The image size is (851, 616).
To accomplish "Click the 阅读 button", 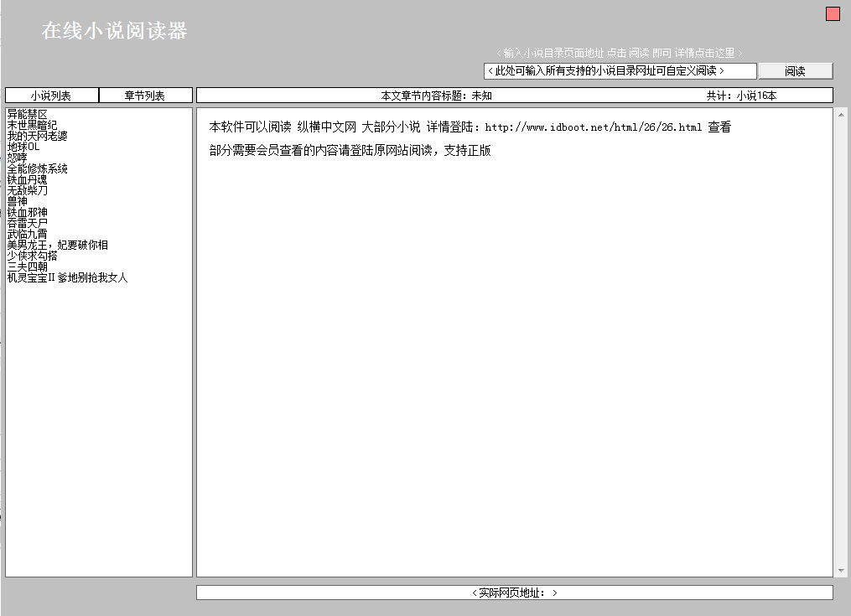I will 795,70.
